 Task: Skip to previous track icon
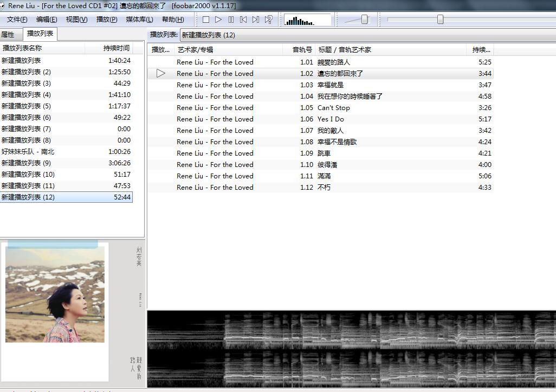(x=243, y=20)
